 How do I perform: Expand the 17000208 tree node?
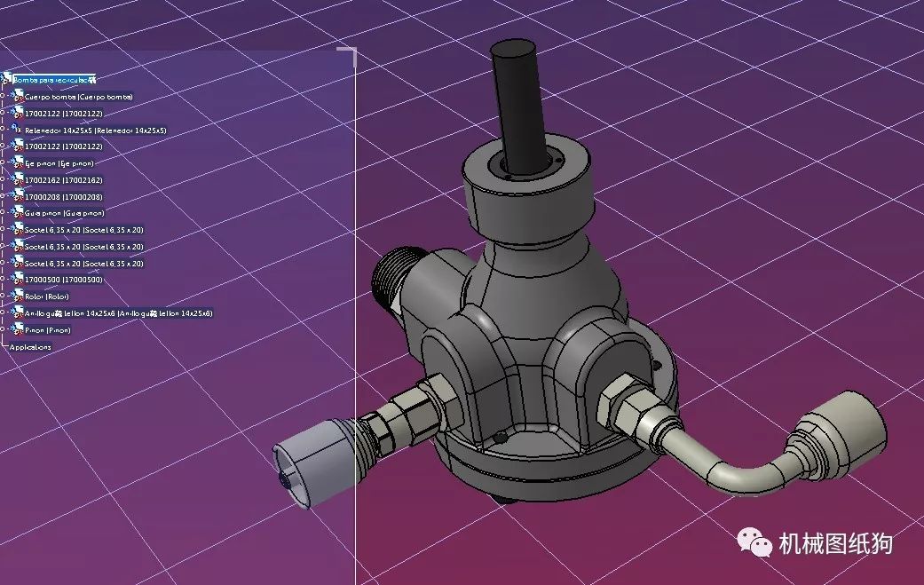3,195
